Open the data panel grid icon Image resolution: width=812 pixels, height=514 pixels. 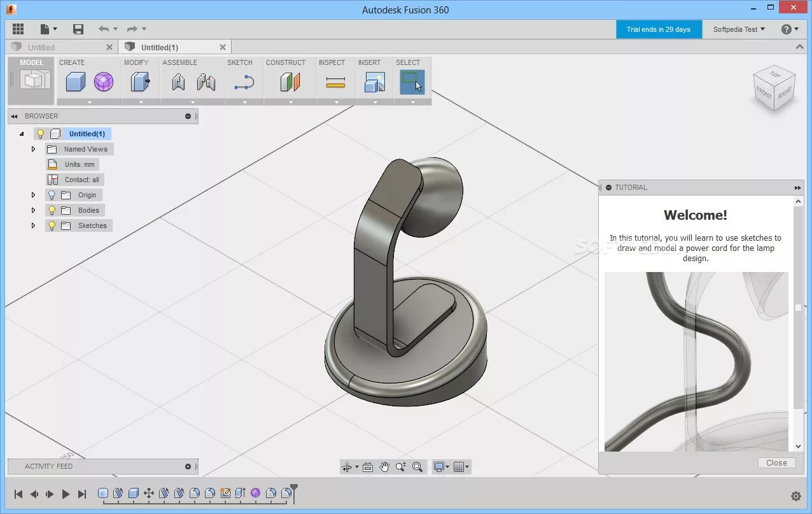click(x=18, y=29)
